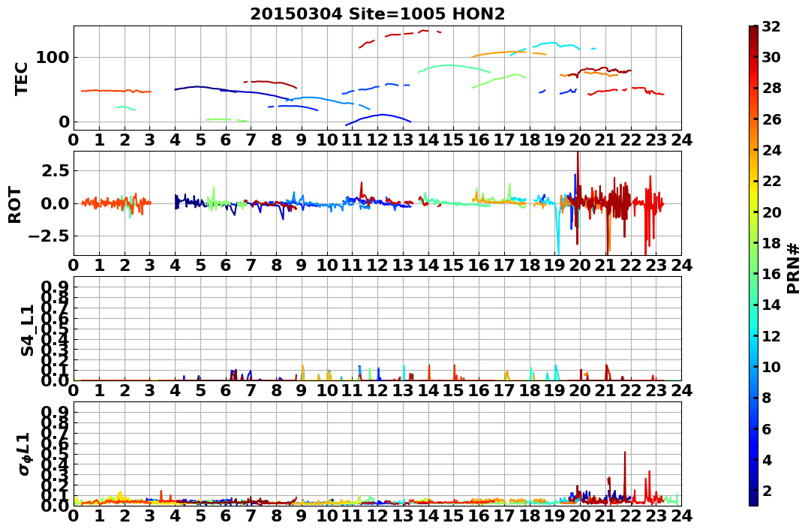
Task: Select colorbar tick label "8"
Action: point(767,398)
